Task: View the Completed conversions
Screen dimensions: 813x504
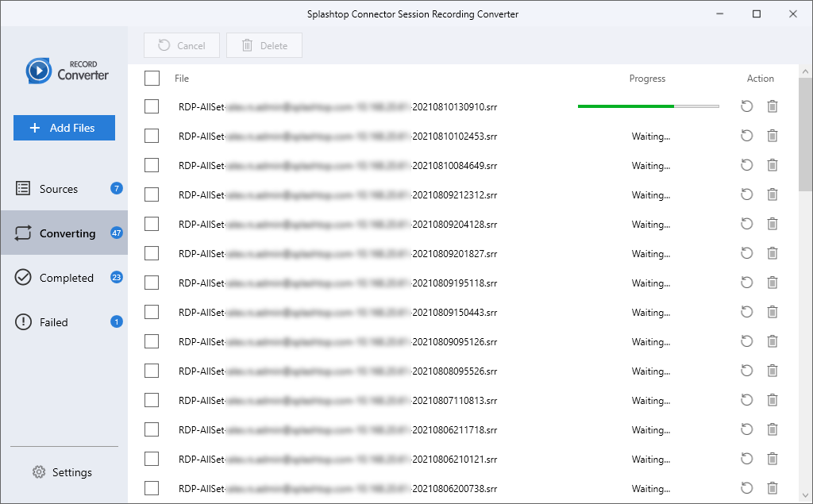Action: tap(64, 278)
